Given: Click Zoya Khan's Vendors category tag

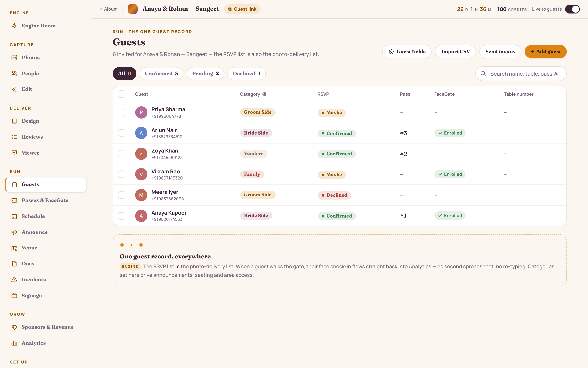Looking at the screenshot, I should click(x=254, y=154).
